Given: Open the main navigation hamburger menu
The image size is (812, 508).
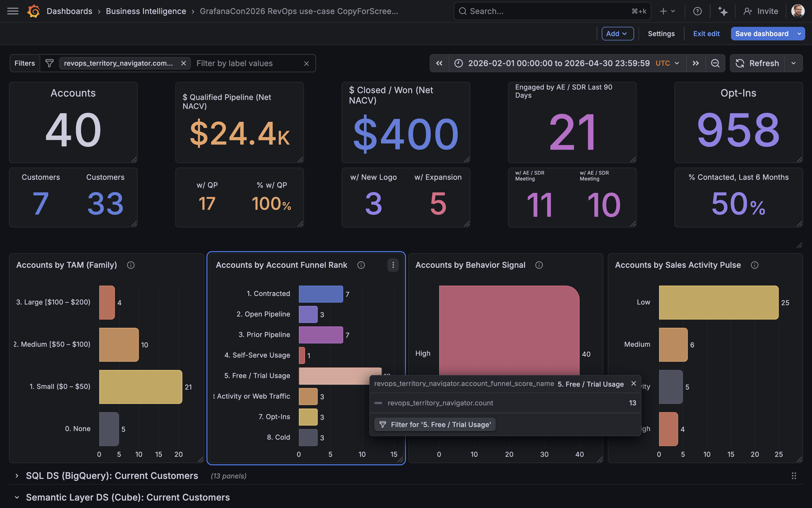Looking at the screenshot, I should [12, 11].
